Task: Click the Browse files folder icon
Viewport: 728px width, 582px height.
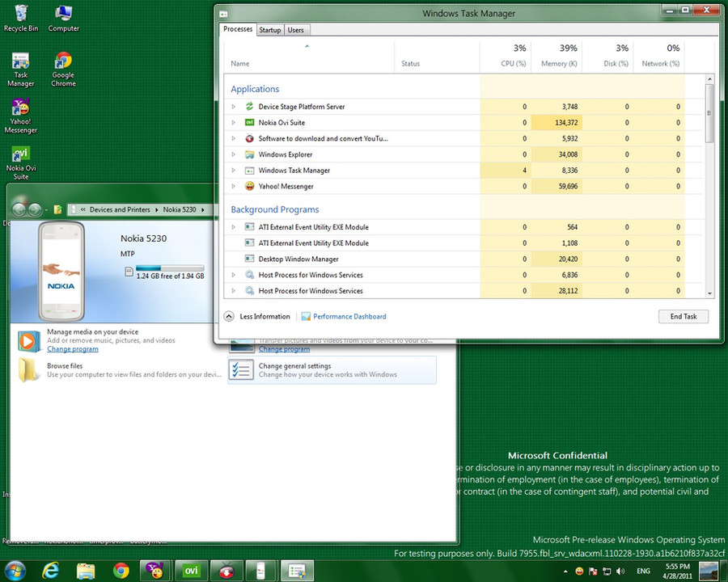Action: pos(28,370)
